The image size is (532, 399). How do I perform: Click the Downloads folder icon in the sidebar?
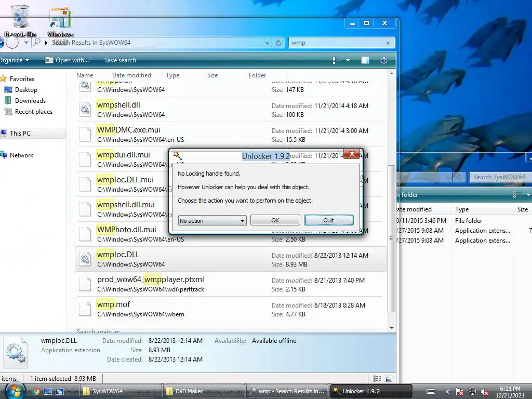pyautogui.click(x=8, y=100)
